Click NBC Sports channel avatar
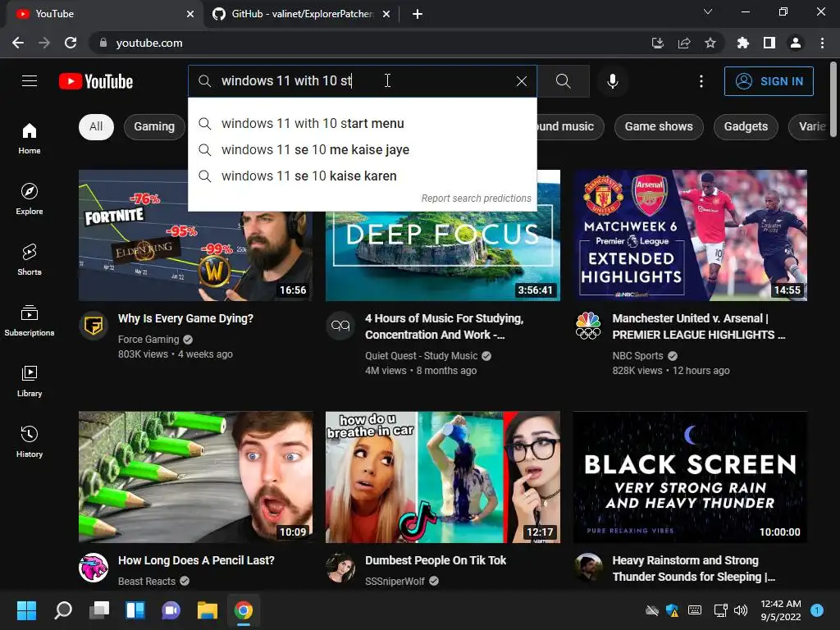Viewport: 840px width, 630px height. tap(587, 325)
